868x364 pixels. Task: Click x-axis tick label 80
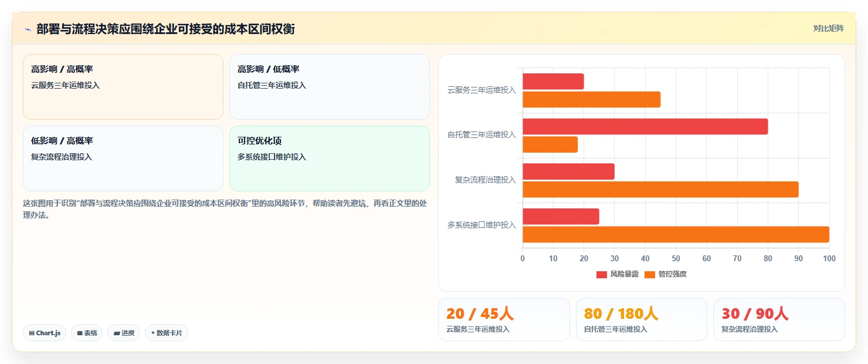(768, 258)
